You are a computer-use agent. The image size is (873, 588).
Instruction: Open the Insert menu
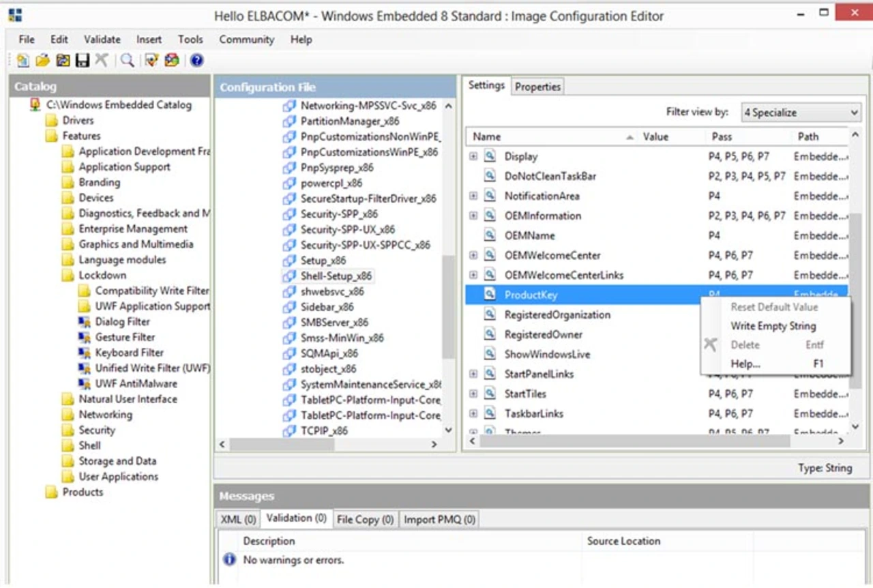point(149,40)
